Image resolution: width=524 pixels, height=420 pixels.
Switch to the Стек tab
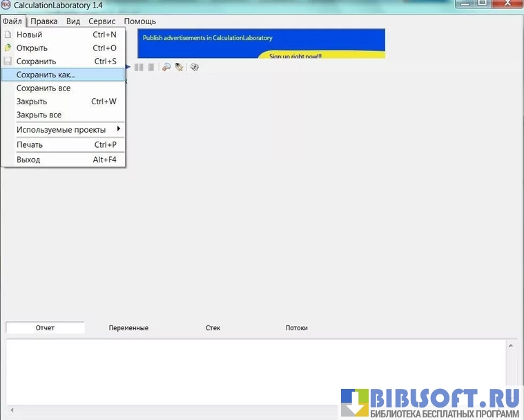[x=213, y=328]
